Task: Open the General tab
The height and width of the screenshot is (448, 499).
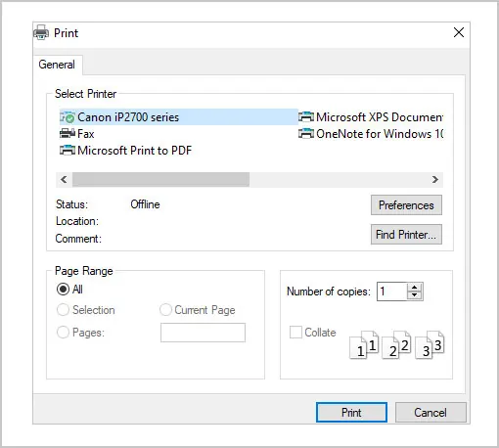Action: point(57,65)
